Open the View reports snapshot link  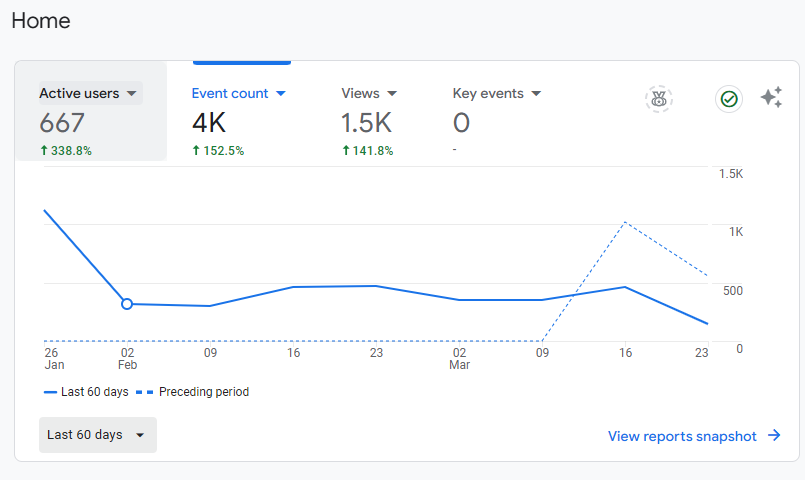tap(694, 436)
